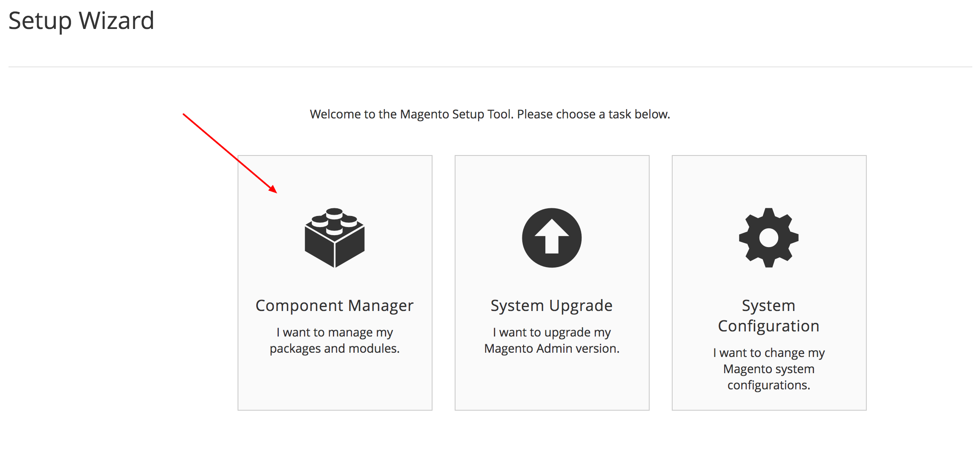Click the red arrow annotation
The width and height of the screenshot is (980, 472).
(x=230, y=153)
